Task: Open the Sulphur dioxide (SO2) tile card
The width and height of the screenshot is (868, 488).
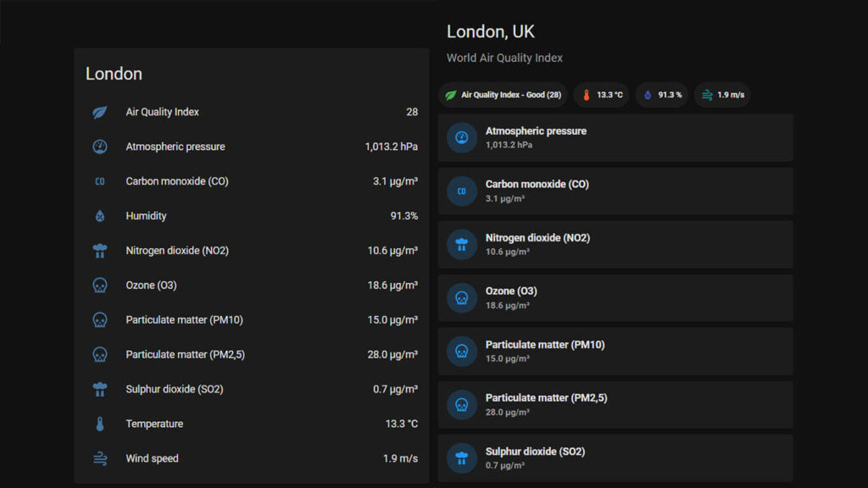Action: [x=615, y=458]
